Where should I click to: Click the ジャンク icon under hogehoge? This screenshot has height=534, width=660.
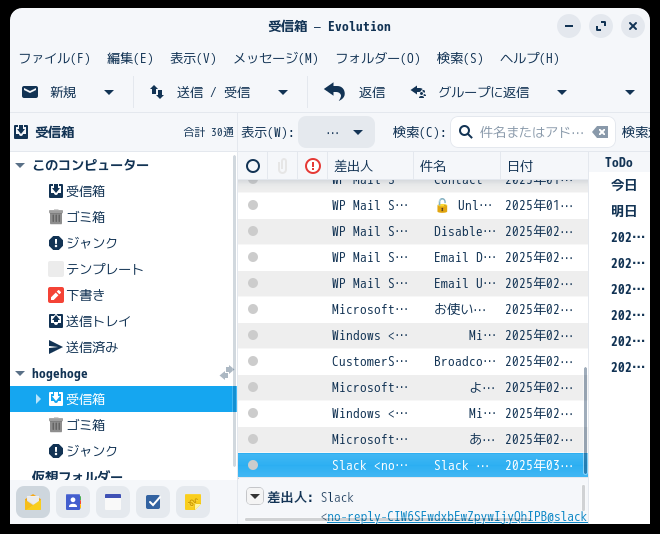click(56, 451)
